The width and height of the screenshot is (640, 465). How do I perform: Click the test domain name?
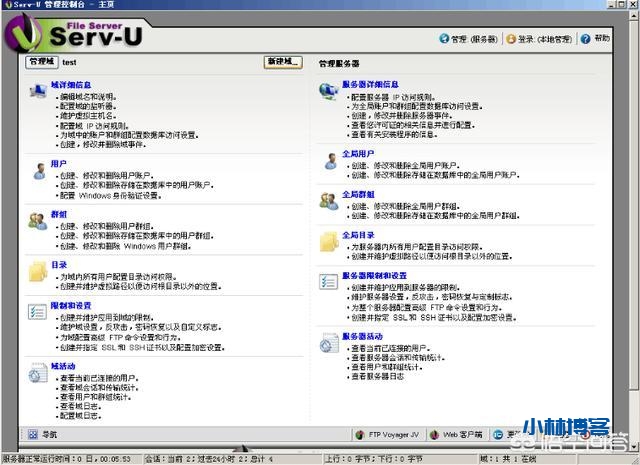[x=69, y=62]
